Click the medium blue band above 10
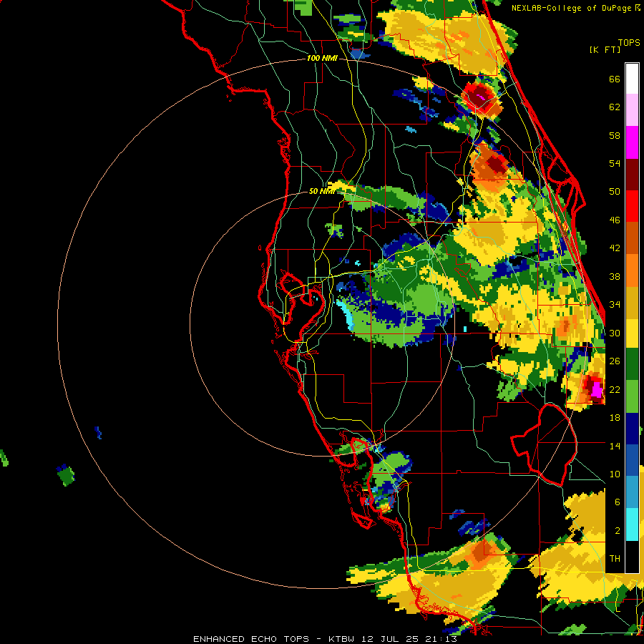The image size is (644, 644). pyautogui.click(x=632, y=460)
